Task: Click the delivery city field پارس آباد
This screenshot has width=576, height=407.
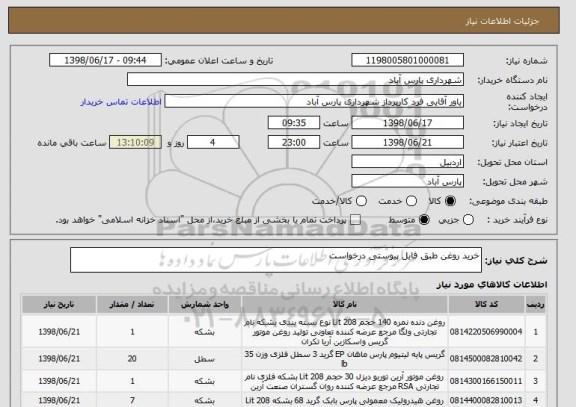Action: (407, 181)
